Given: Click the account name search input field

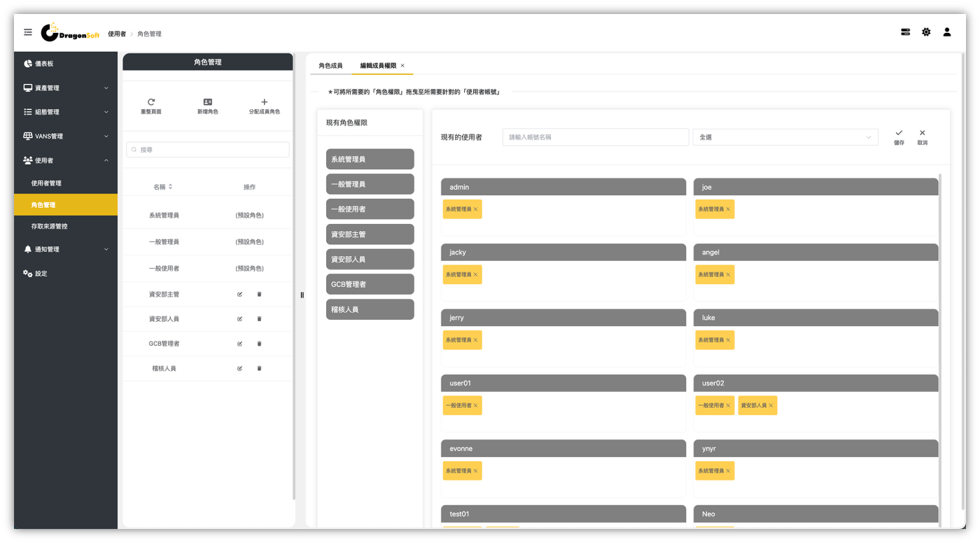Looking at the screenshot, I should tap(595, 137).
